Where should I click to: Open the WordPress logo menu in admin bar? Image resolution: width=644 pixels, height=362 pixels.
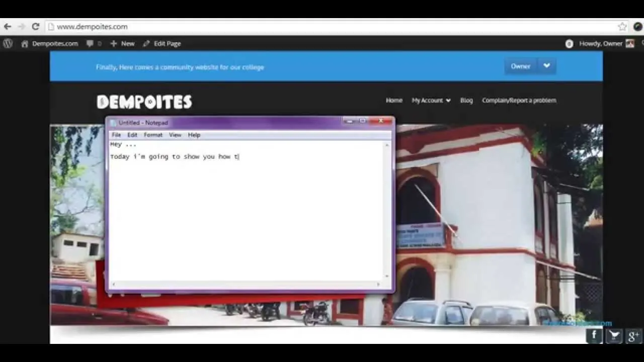pyautogui.click(x=8, y=44)
